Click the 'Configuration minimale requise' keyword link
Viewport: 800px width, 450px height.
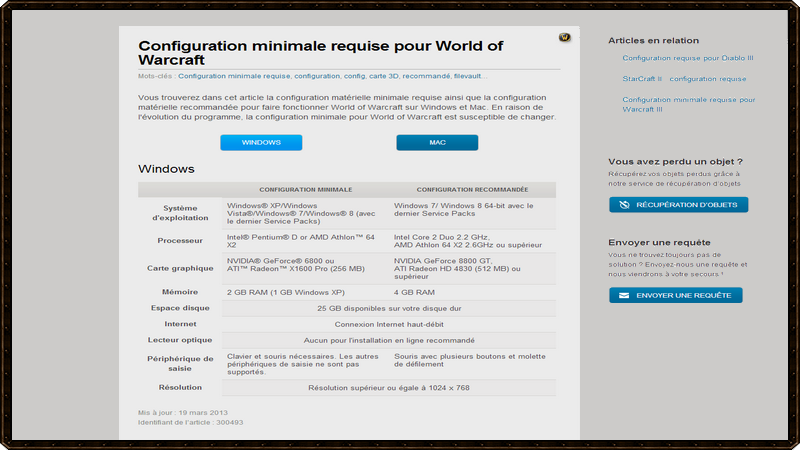click(234, 76)
